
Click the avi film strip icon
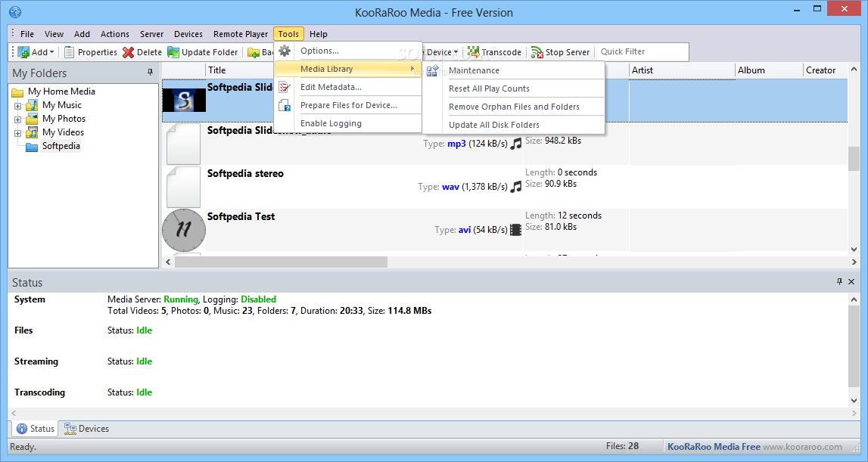[515, 230]
